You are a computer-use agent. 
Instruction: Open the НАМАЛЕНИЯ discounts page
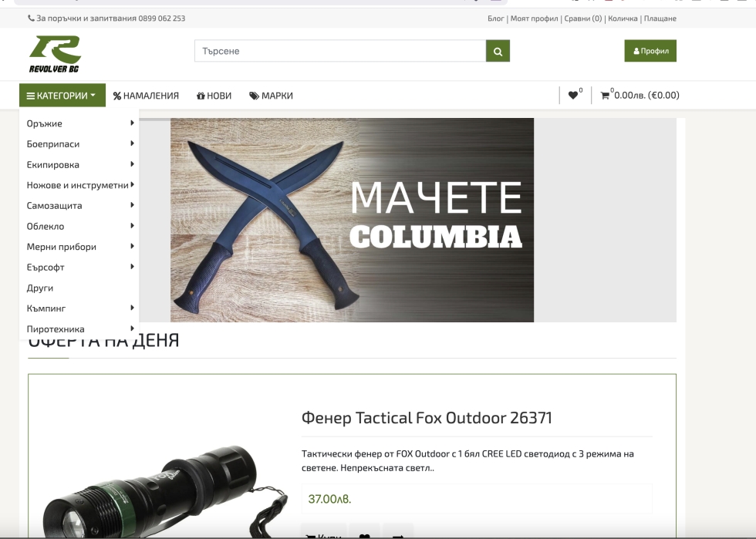(146, 96)
